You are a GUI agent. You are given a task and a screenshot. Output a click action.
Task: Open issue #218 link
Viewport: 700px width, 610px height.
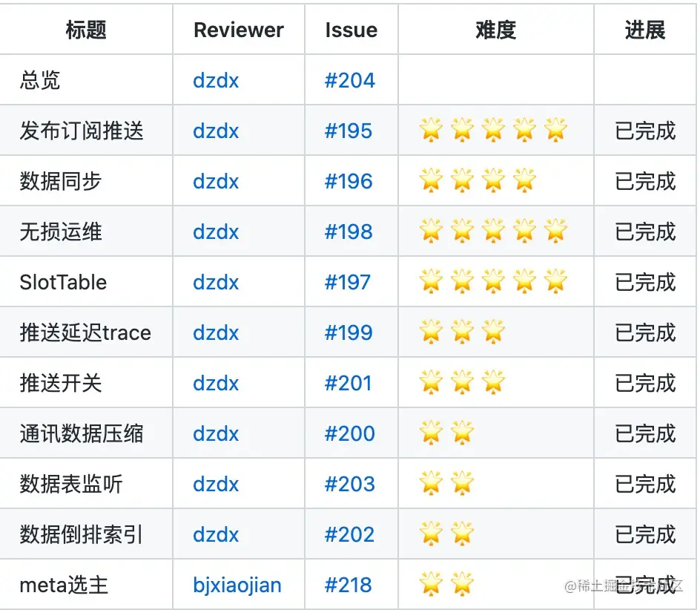pyautogui.click(x=349, y=586)
